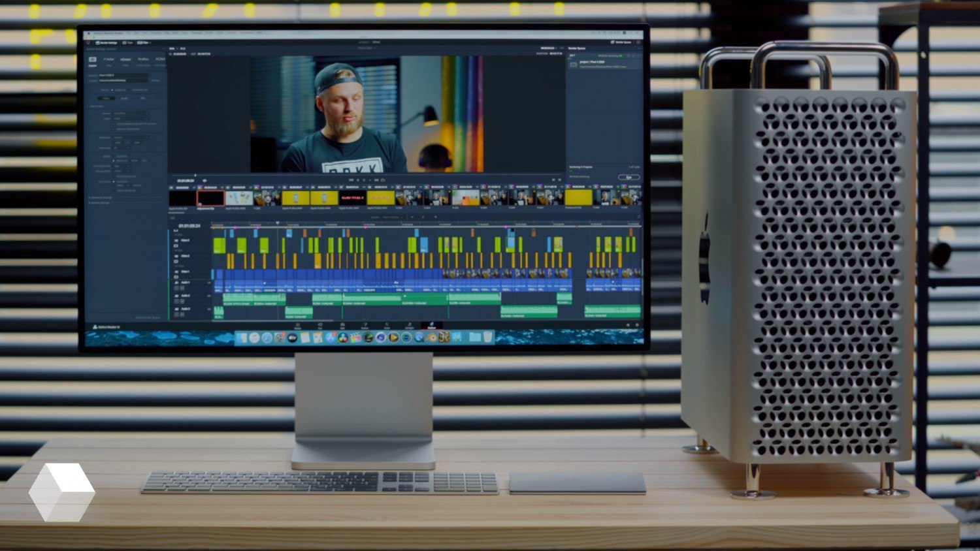
Task: Open the Encoding Profile dropdown
Action: (x=122, y=166)
